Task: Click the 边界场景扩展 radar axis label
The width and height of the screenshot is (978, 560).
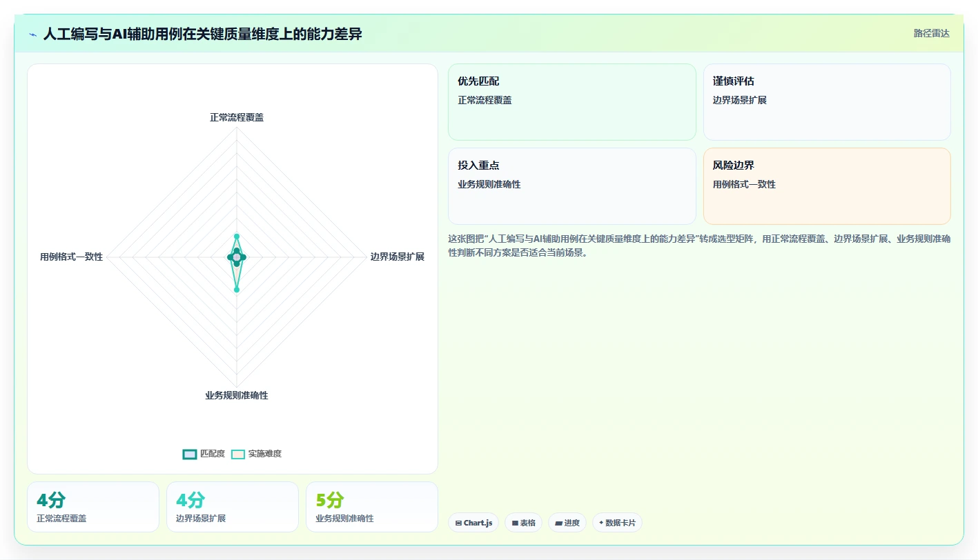Action: click(397, 257)
